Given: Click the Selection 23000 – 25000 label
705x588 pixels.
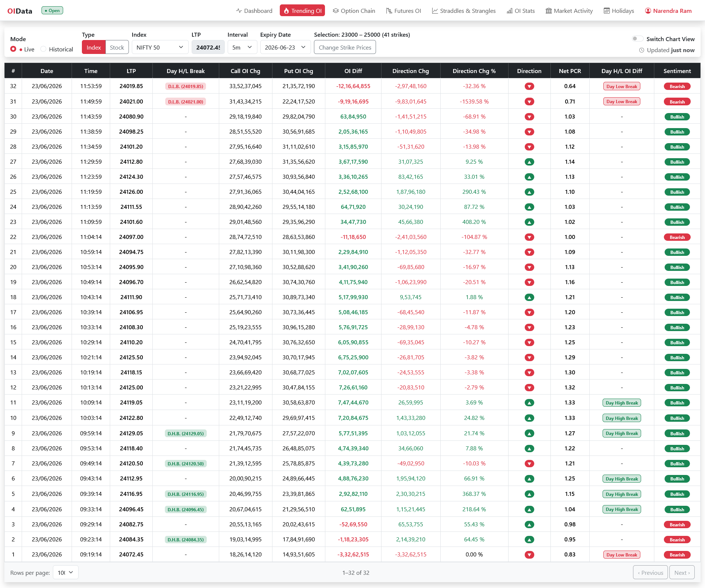Looking at the screenshot, I should click(x=362, y=35).
